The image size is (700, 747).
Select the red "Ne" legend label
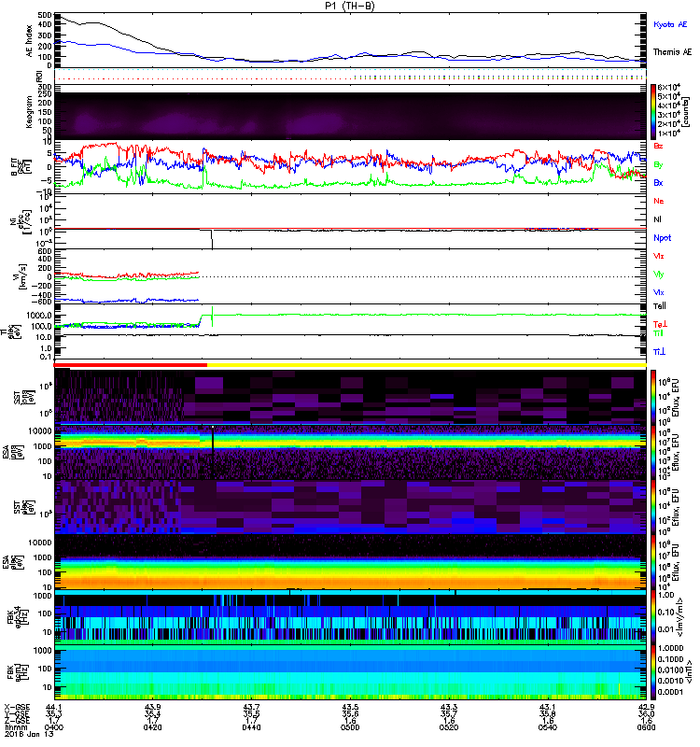click(659, 201)
